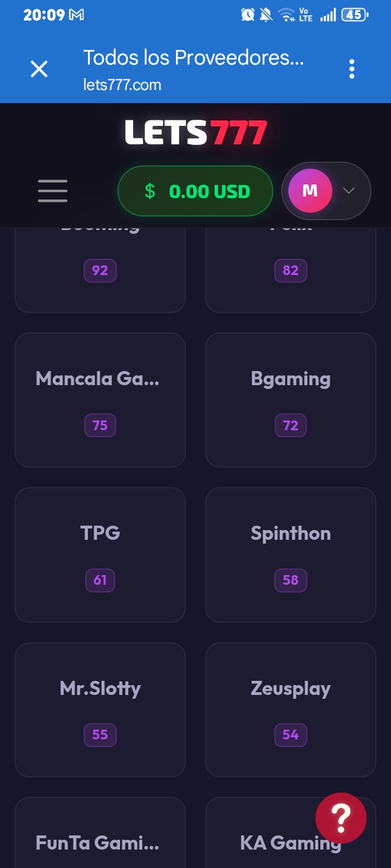Open the hamburger menu icon
This screenshot has width=391, height=868.
click(53, 191)
